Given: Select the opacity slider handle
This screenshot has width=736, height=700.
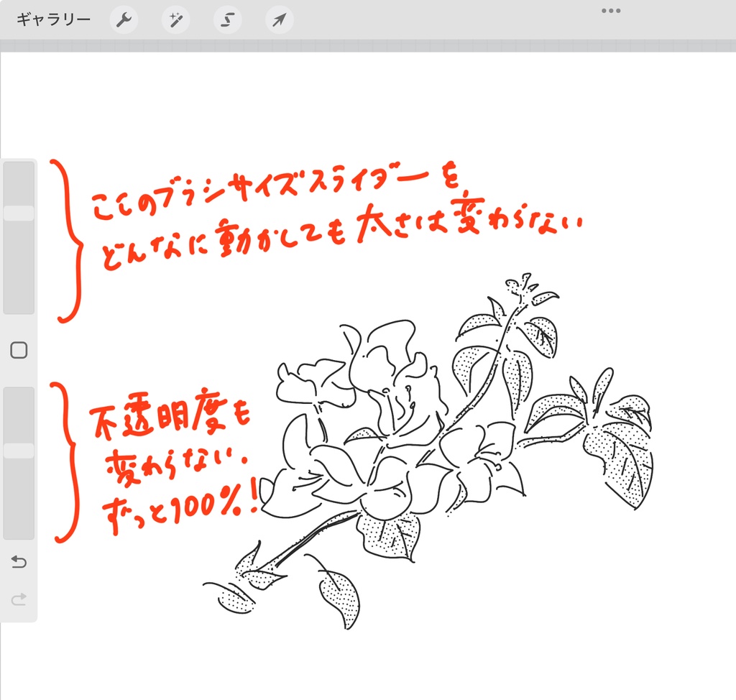Looking at the screenshot, I should pos(18,451).
